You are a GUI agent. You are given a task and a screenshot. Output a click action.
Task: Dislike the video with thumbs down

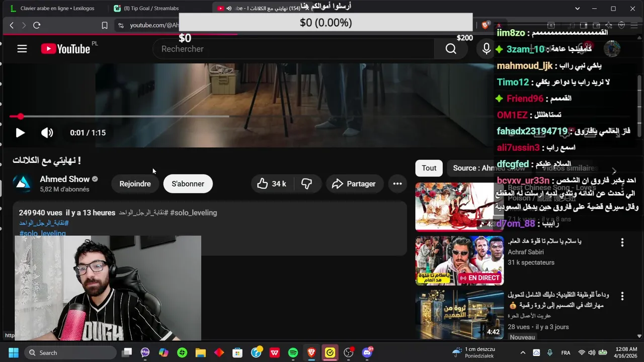(x=306, y=184)
